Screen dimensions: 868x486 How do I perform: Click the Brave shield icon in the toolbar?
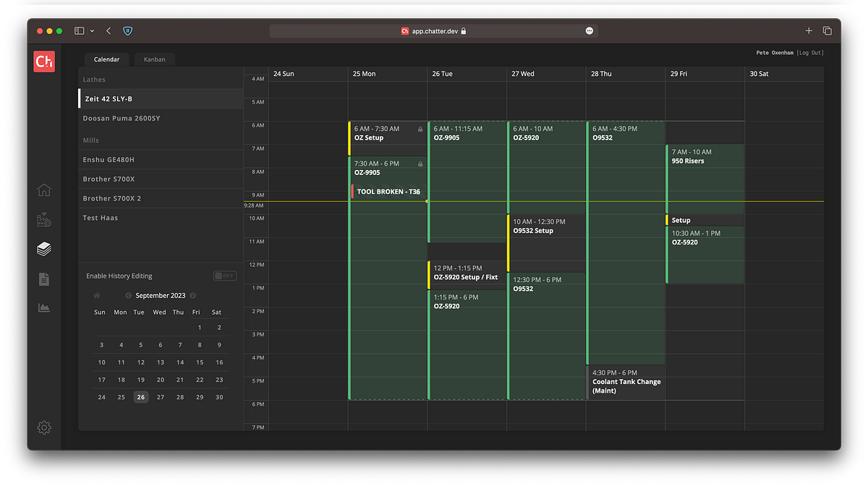tap(127, 31)
